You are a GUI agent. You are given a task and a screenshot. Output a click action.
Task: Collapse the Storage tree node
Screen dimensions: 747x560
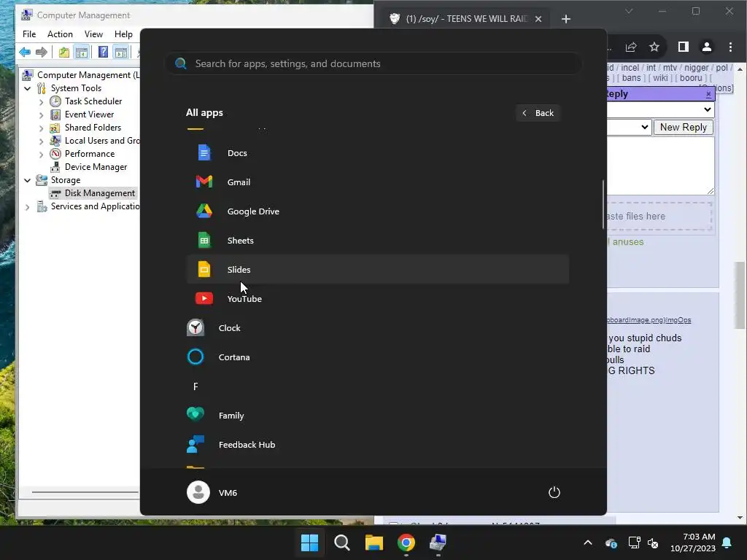[x=27, y=180]
